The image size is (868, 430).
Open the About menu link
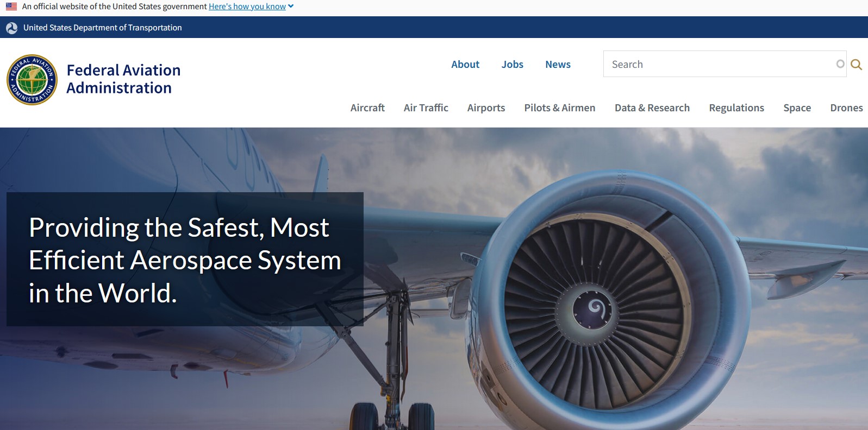pyautogui.click(x=465, y=65)
